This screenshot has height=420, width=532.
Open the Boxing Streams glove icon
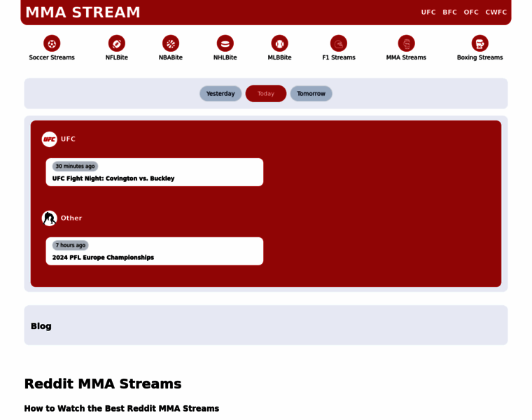[x=479, y=43]
